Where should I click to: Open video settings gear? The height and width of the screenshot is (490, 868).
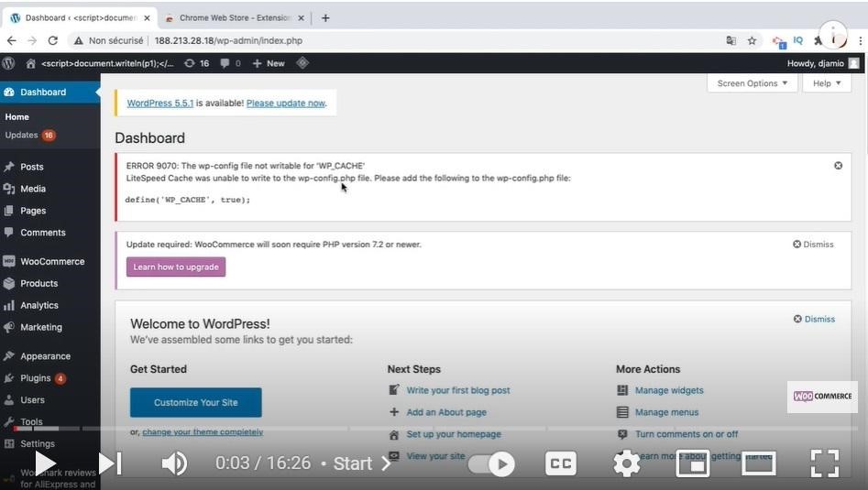(x=627, y=463)
